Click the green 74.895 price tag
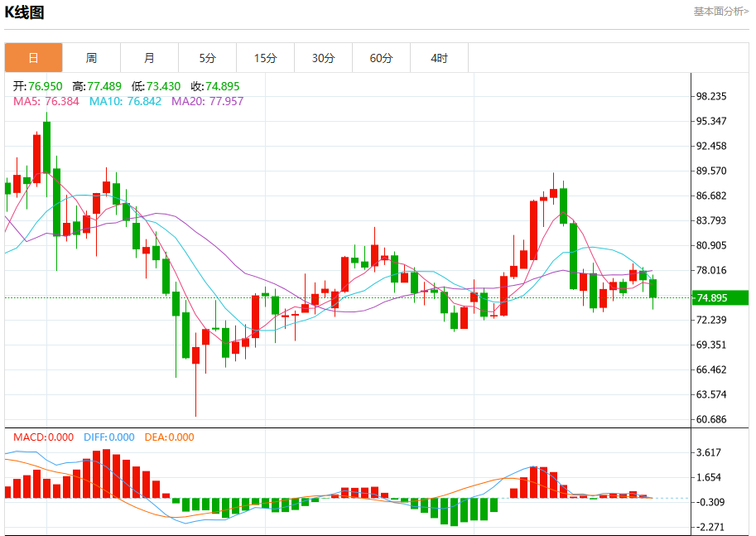This screenshot has height=536, width=756. (720, 297)
